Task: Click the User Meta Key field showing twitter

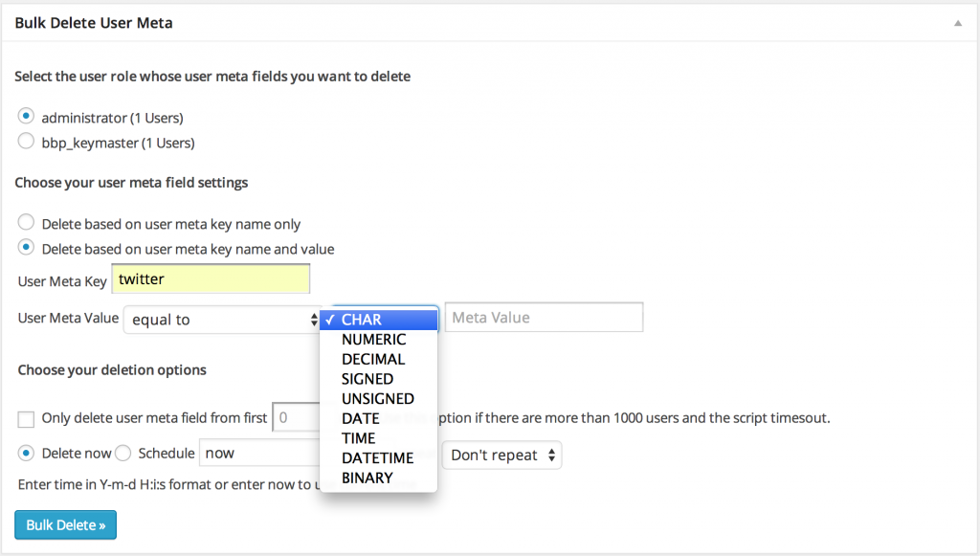Action: (x=211, y=278)
